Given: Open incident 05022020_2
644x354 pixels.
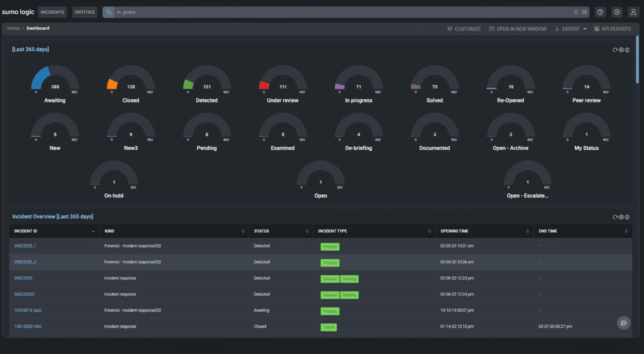Looking at the screenshot, I should 25,262.
